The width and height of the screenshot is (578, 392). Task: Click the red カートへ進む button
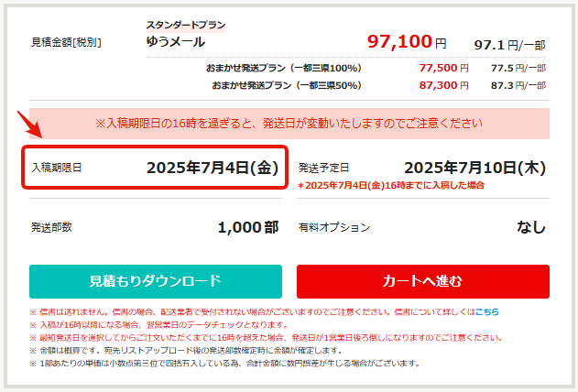click(423, 281)
